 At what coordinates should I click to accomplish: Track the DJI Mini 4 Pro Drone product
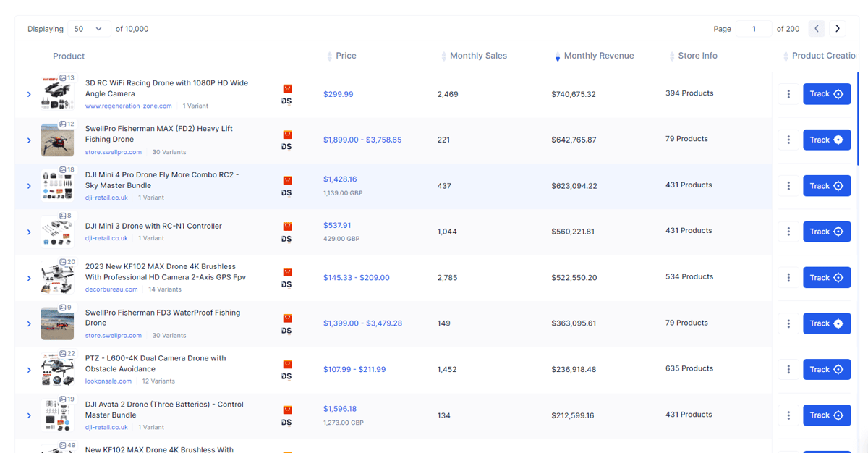coord(827,186)
